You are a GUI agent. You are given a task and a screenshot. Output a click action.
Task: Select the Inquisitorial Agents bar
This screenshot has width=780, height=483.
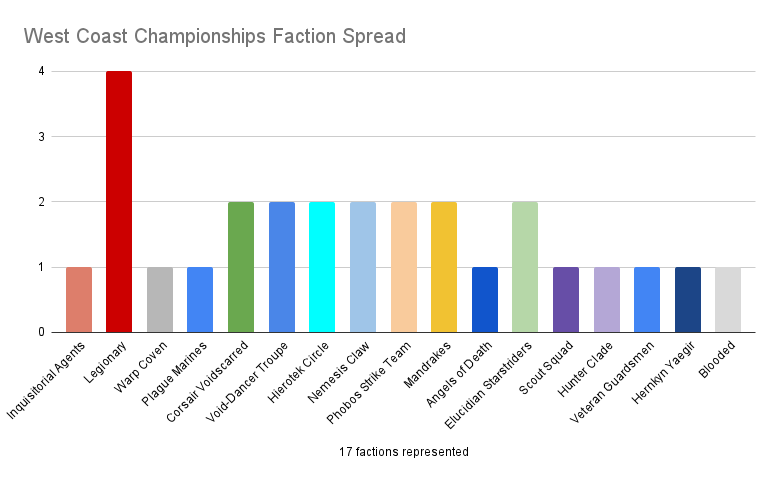pos(79,299)
